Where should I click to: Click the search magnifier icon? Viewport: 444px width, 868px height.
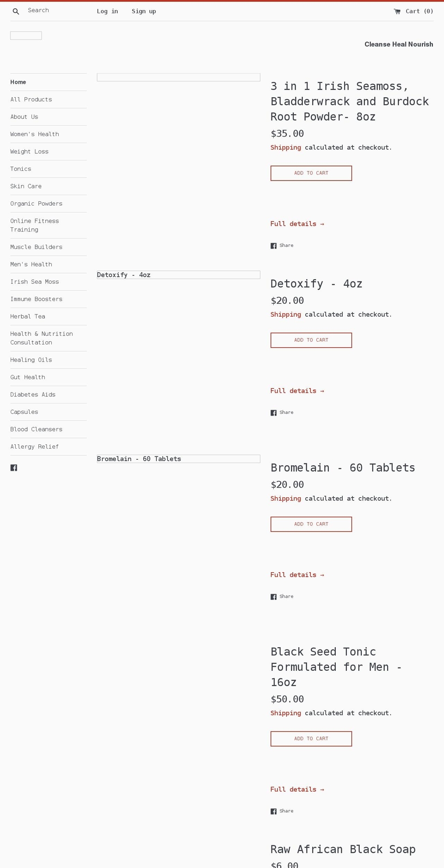[x=16, y=11]
